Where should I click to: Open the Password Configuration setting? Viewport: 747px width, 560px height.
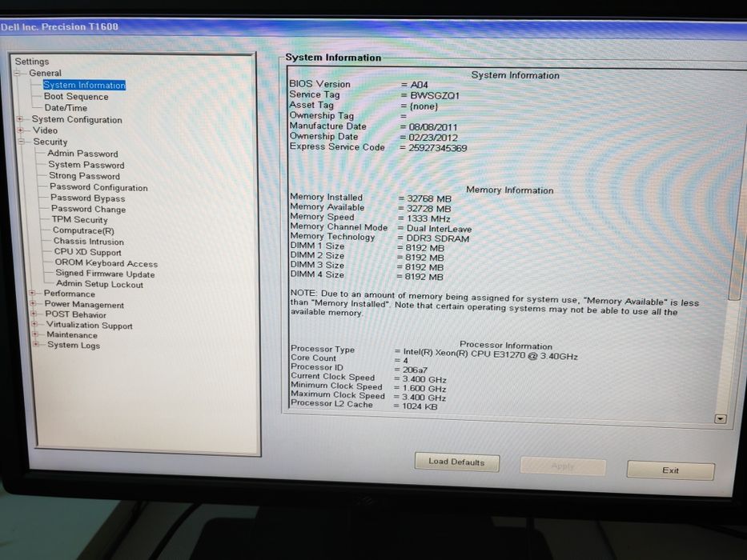98,187
